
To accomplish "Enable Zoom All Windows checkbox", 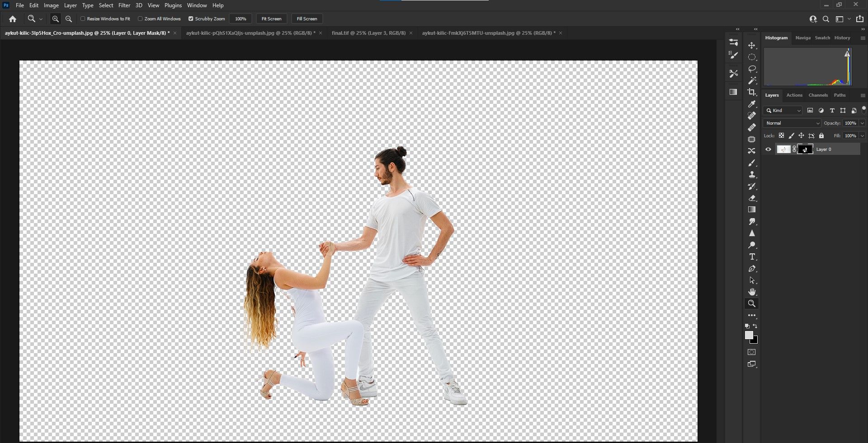I will 140,19.
